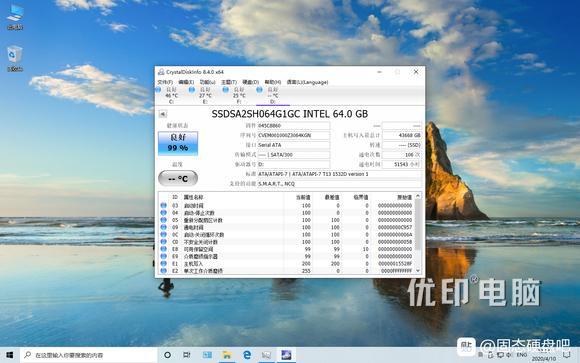Open the Recycle Bin desktop icon
This screenshot has height=363, width=580.
(15, 58)
